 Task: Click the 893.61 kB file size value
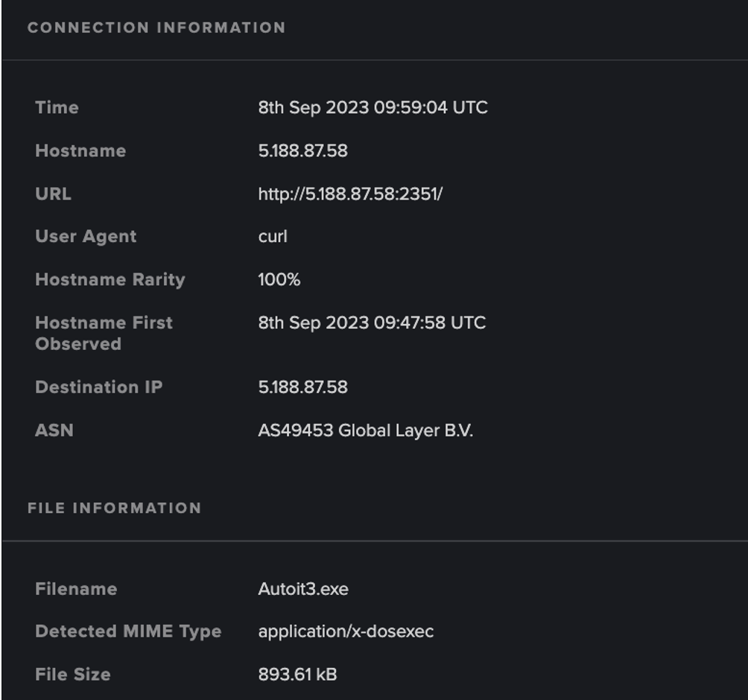coord(297,675)
